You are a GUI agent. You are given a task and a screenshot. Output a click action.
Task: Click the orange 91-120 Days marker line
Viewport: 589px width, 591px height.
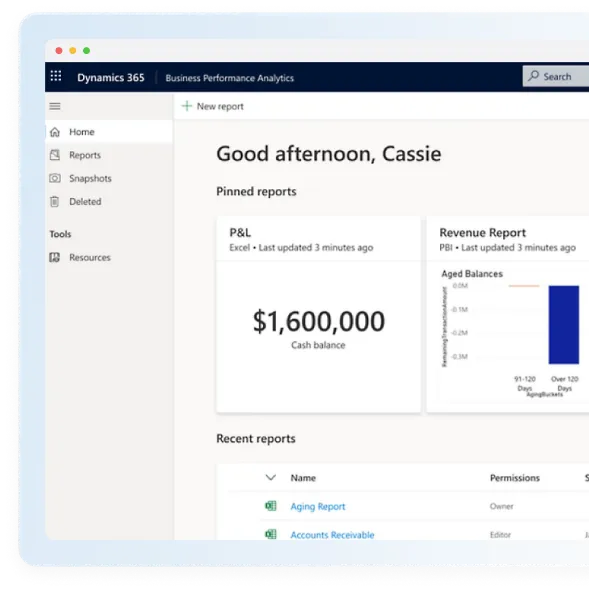[524, 286]
